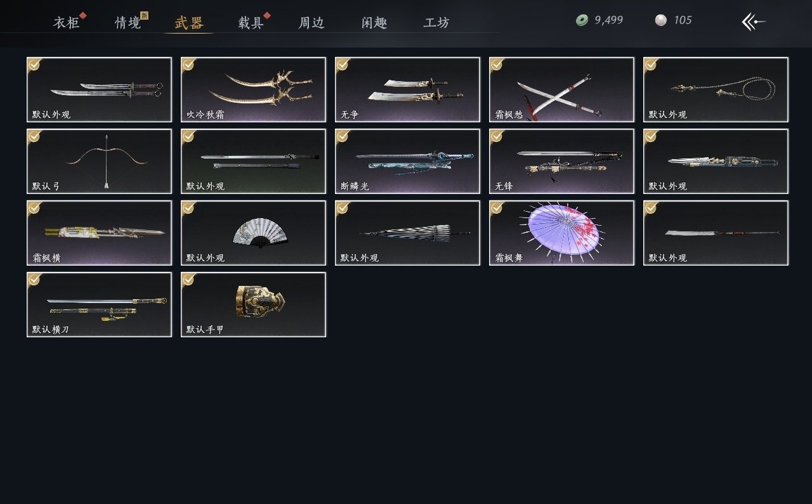Choose the 霜枫愁 crossed swords skin
The image size is (812, 504).
561,89
